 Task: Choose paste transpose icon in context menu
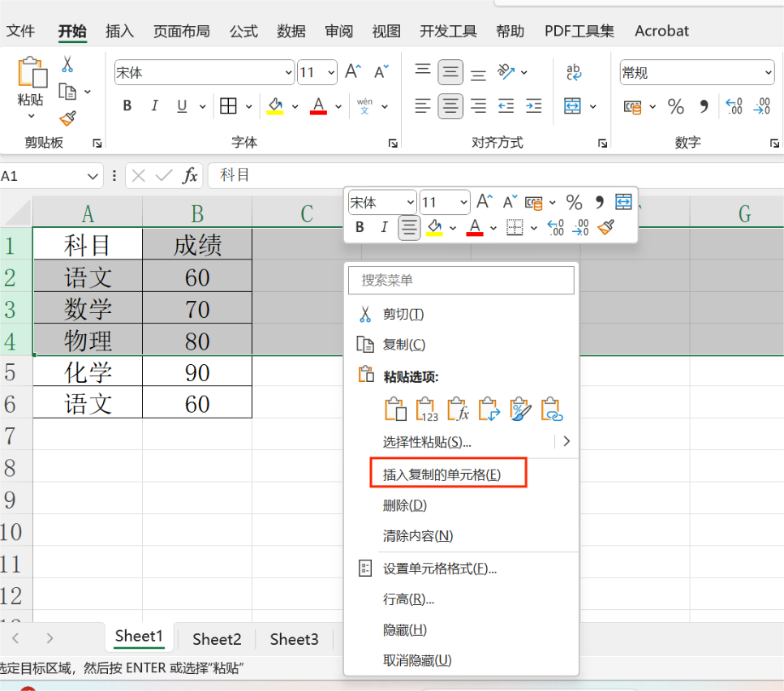(489, 410)
